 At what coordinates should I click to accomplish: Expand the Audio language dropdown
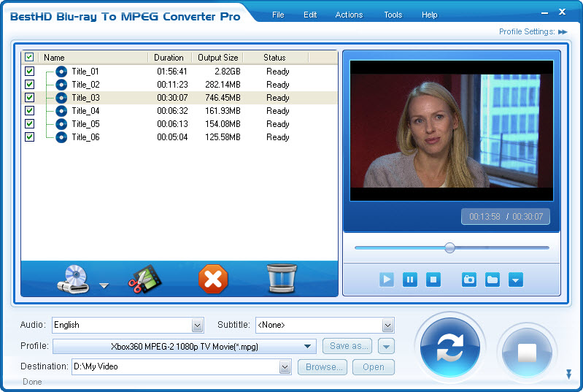(198, 326)
